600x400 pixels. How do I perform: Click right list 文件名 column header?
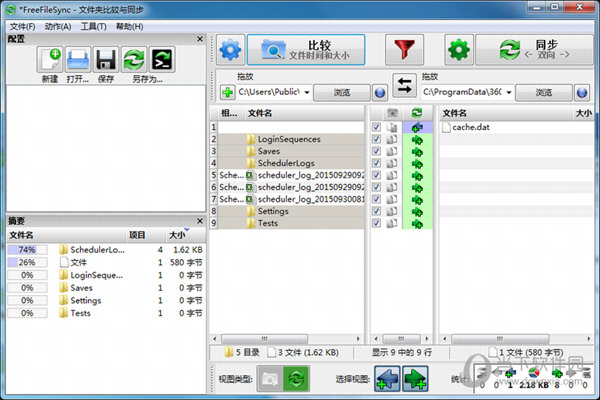[x=454, y=113]
